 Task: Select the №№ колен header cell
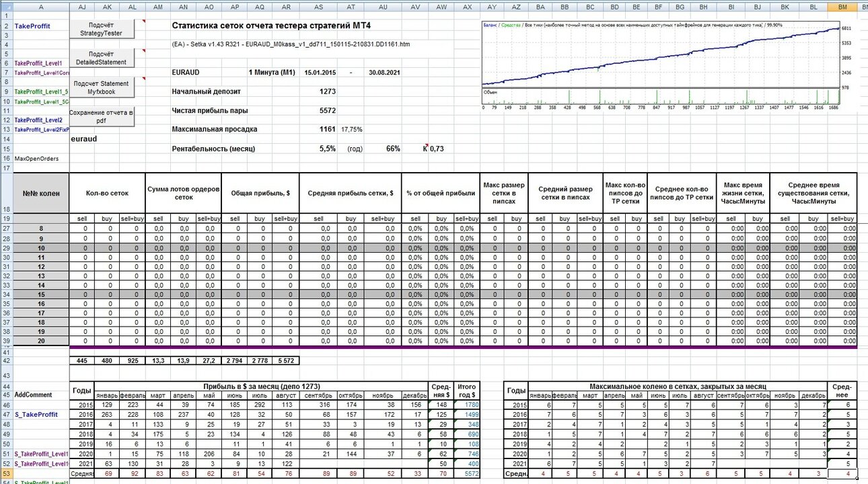click(42, 194)
